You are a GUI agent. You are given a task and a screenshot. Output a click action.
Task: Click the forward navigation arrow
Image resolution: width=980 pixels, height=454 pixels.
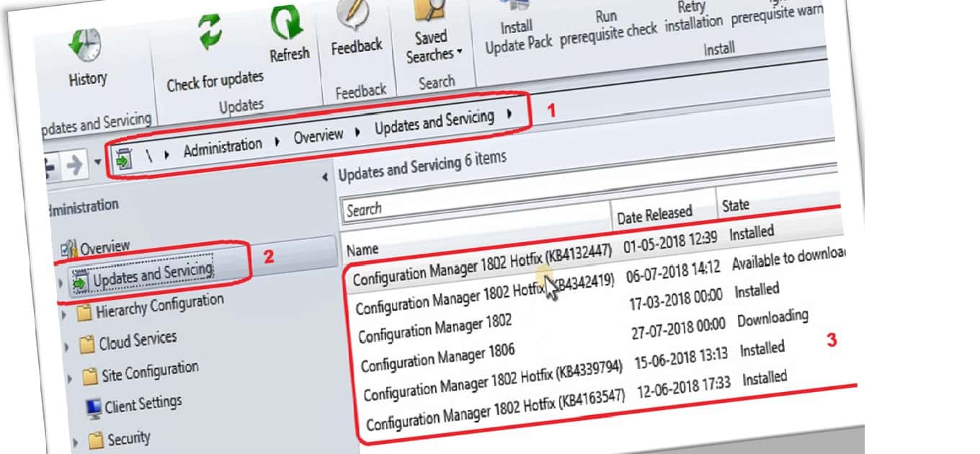point(73,165)
